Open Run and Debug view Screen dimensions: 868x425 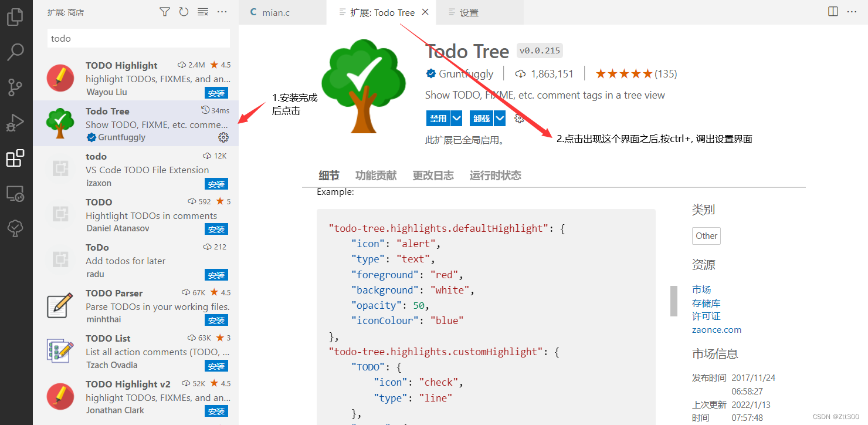(x=15, y=123)
